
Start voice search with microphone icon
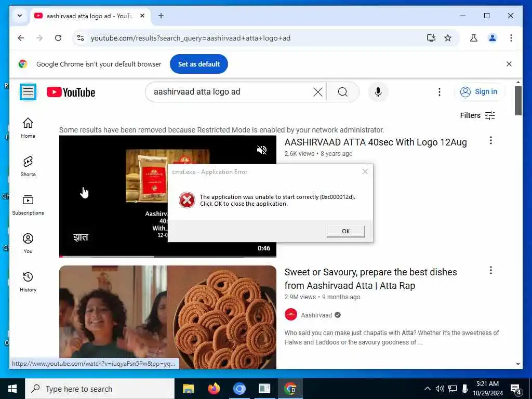click(378, 92)
